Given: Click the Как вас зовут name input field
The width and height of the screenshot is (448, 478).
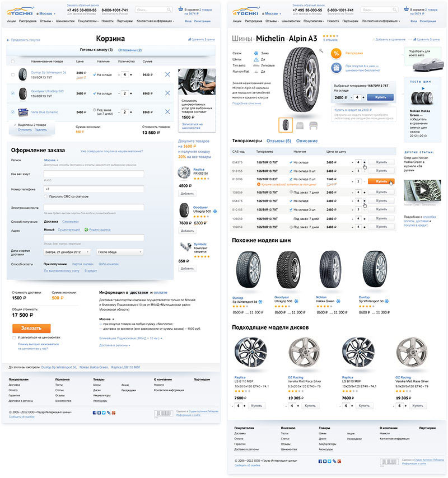Looking at the screenshot, I should (94, 174).
